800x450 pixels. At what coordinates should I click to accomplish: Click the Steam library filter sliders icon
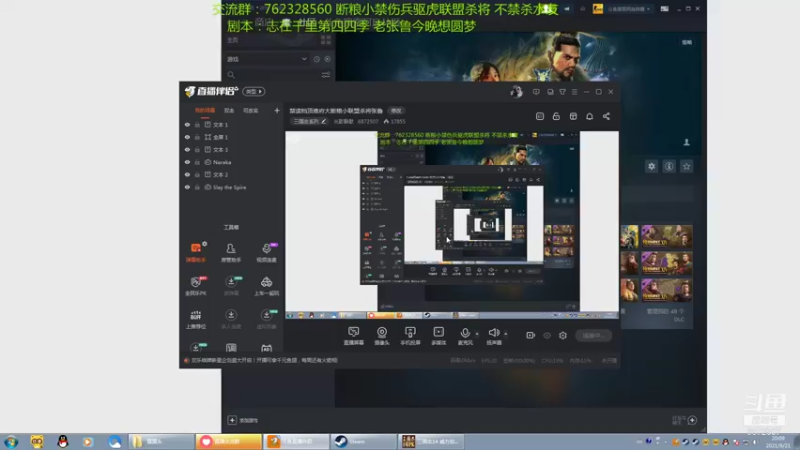326,75
